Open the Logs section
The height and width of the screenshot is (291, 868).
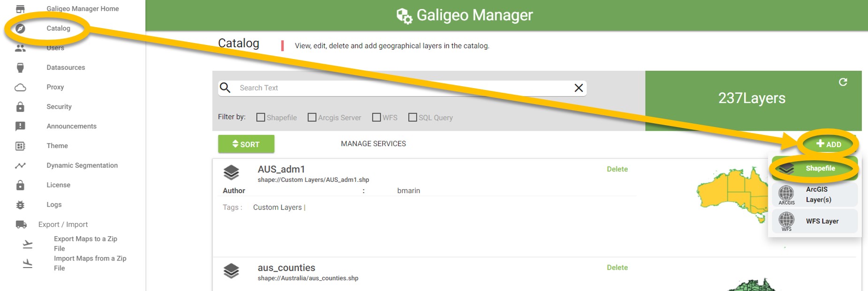54,205
